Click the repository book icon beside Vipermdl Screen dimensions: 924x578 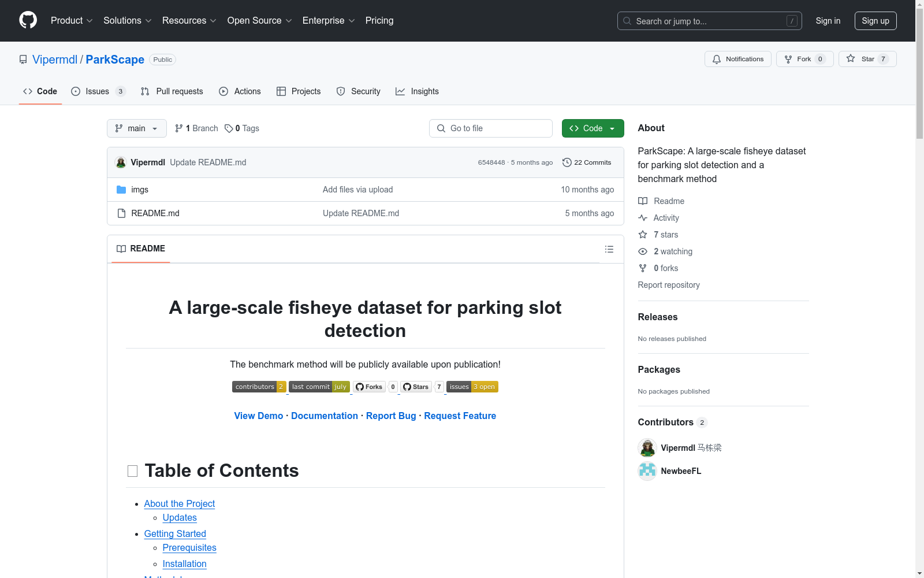pos(23,60)
